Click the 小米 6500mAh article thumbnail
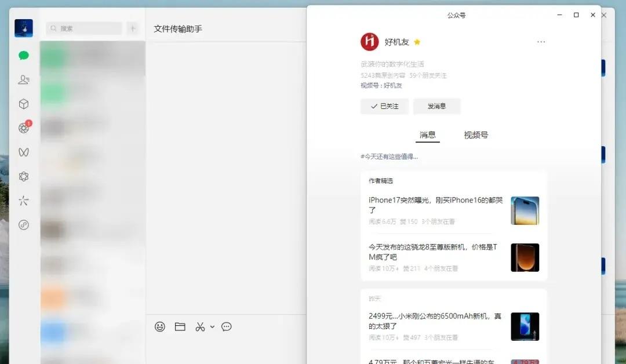This screenshot has width=626, height=364. [x=525, y=326]
